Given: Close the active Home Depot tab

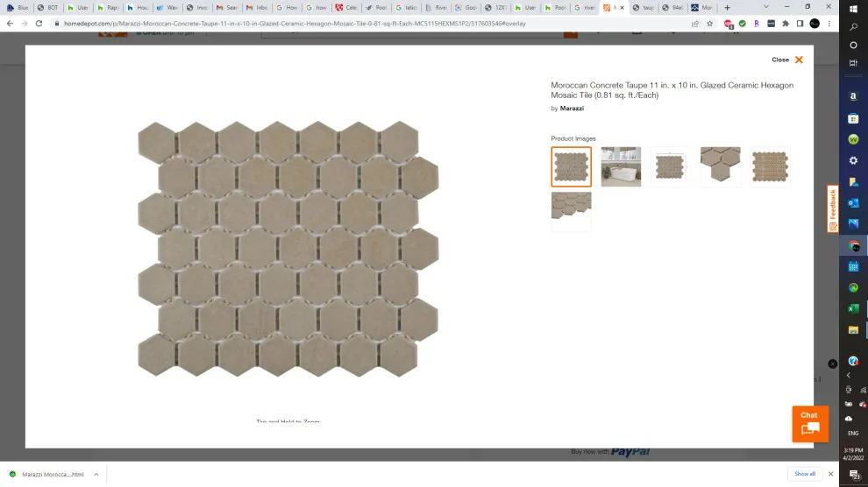Looking at the screenshot, I should pos(623,8).
